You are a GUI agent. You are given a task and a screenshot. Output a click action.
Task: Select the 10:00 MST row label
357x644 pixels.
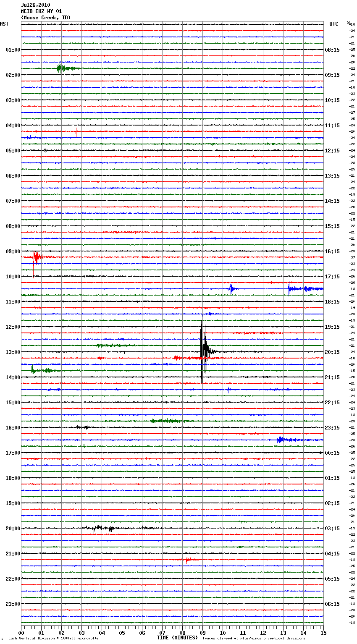[13, 277]
